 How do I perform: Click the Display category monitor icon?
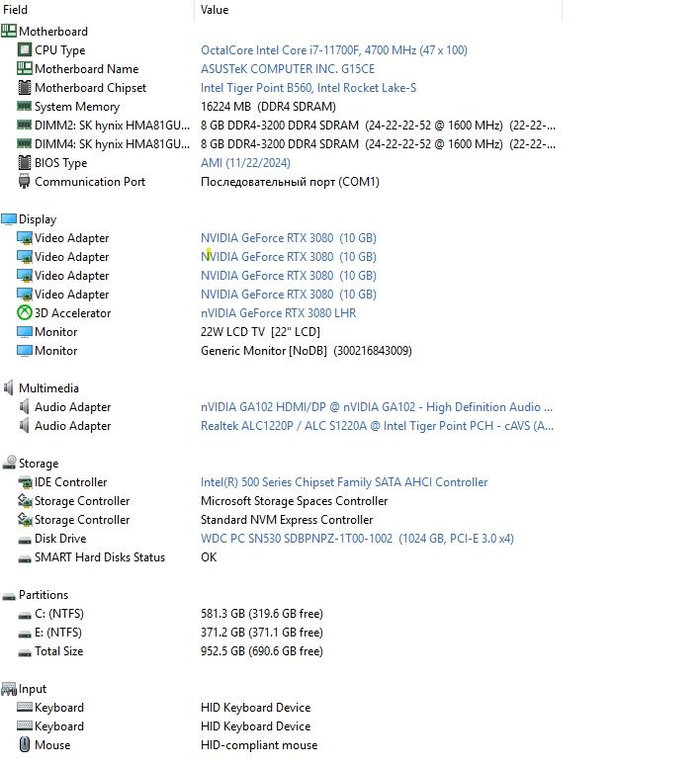pyautogui.click(x=9, y=219)
